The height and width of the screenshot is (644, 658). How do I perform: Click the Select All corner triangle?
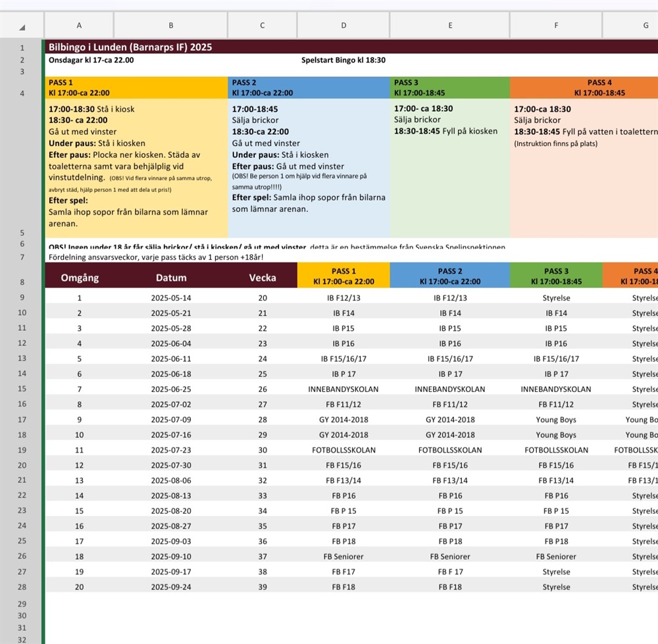(22, 27)
